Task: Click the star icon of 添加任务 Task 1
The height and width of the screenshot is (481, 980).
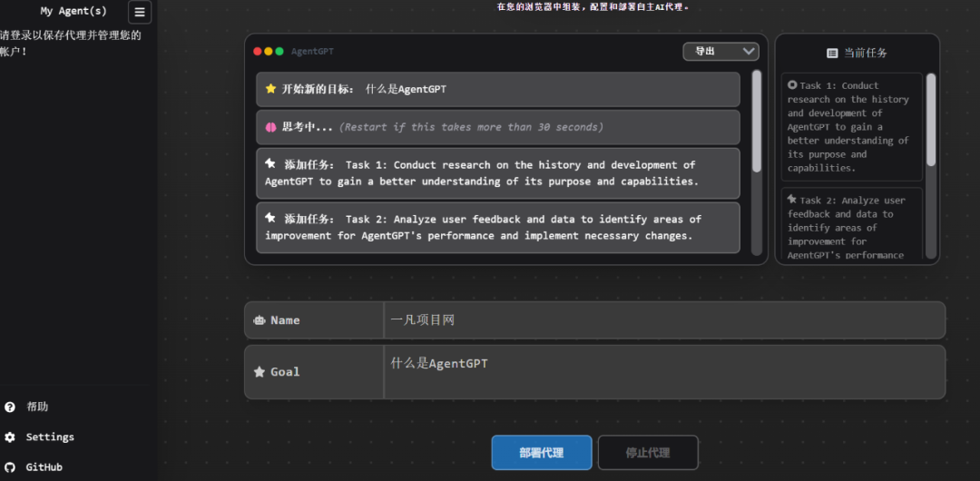Action: tap(270, 164)
